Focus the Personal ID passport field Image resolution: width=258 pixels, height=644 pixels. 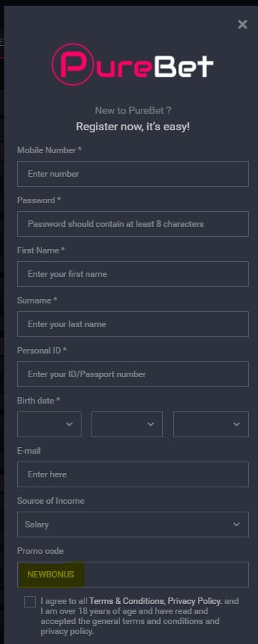(133, 374)
